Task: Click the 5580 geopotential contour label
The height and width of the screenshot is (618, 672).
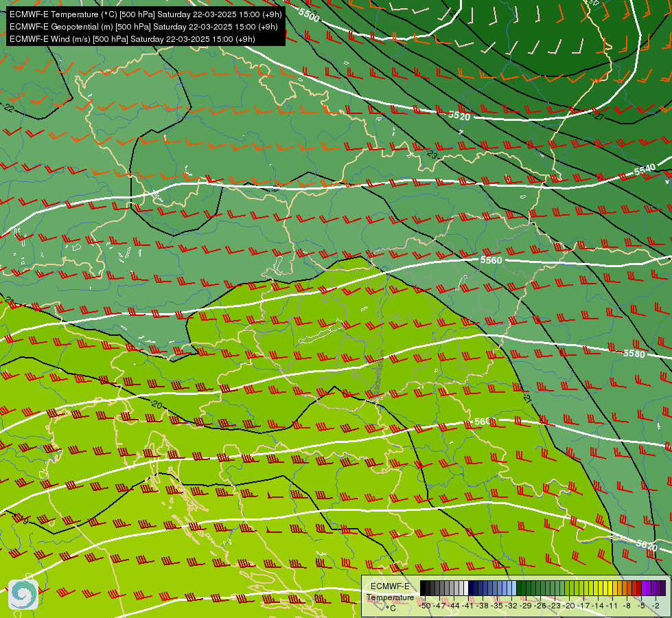Action: click(634, 354)
